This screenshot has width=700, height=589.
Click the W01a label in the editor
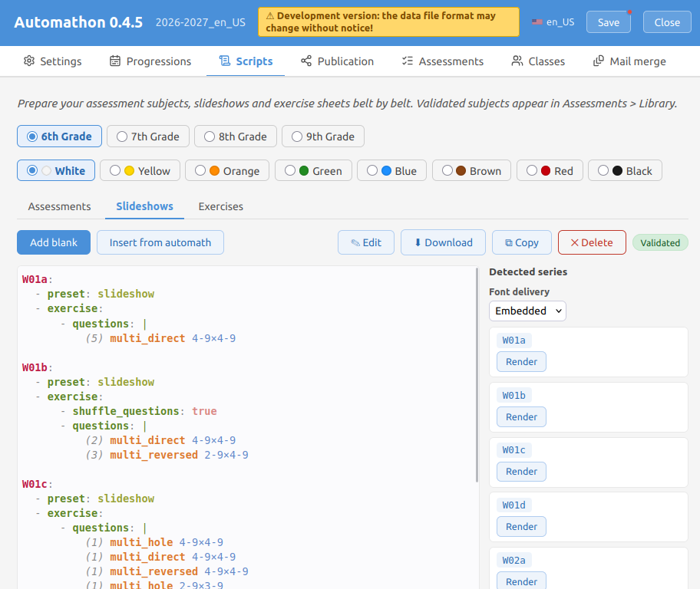35,279
